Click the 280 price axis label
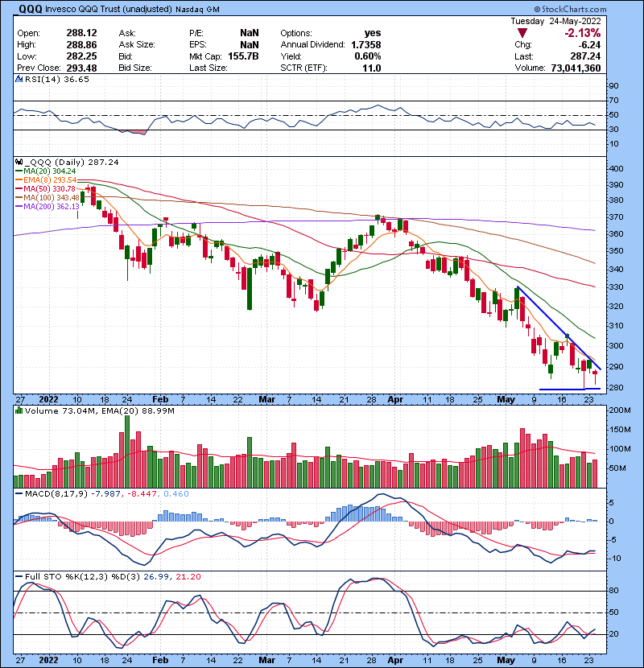 tap(617, 387)
